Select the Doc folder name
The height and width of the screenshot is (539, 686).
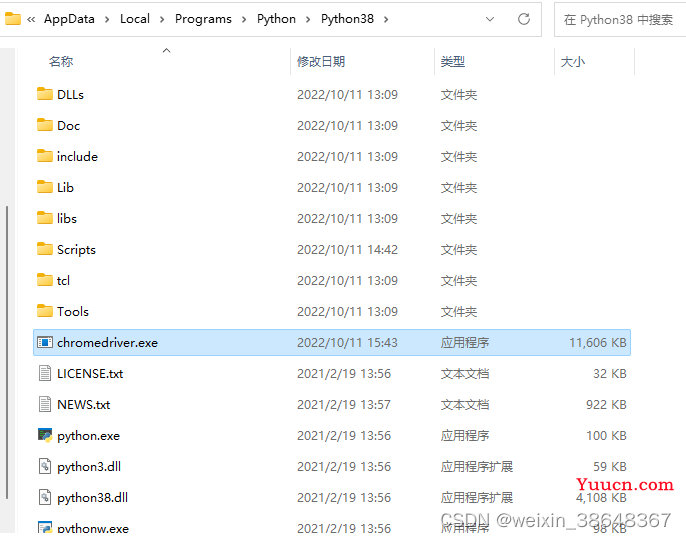pos(69,126)
